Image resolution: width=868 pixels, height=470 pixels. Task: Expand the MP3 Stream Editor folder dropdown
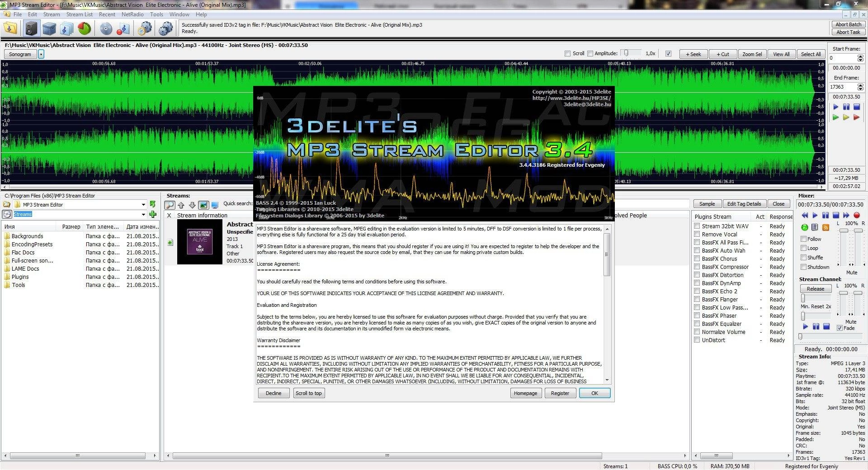[x=143, y=205]
